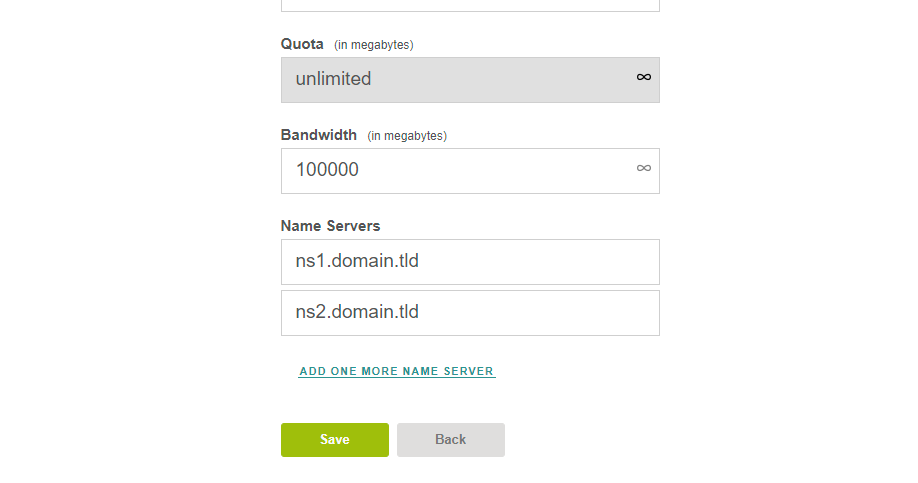This screenshot has width=918, height=483.
Task: Focus the Quota field showing unlimited
Action: (x=470, y=80)
